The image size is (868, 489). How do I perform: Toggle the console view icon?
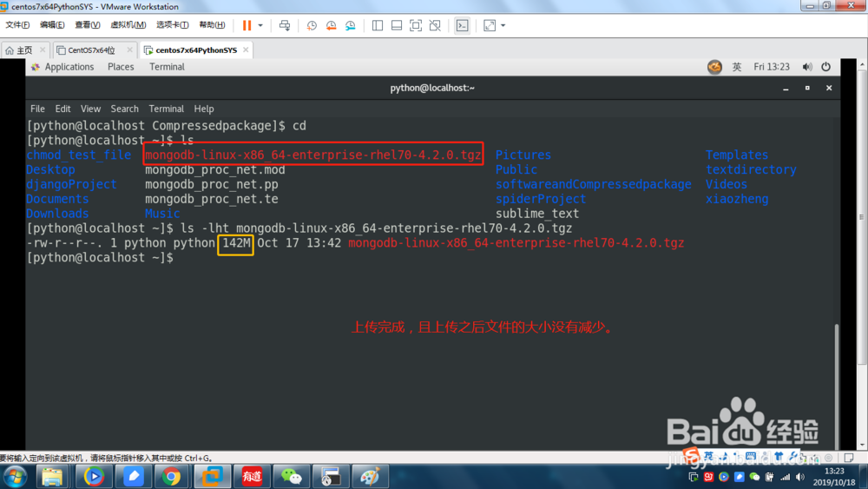tap(463, 25)
